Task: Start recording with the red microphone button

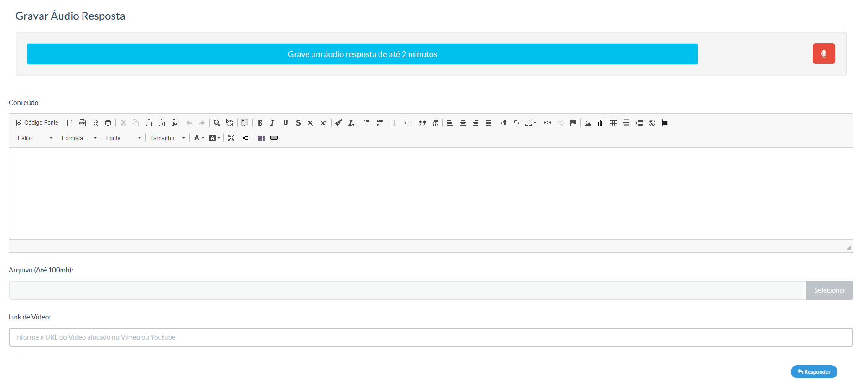Action: (x=824, y=54)
